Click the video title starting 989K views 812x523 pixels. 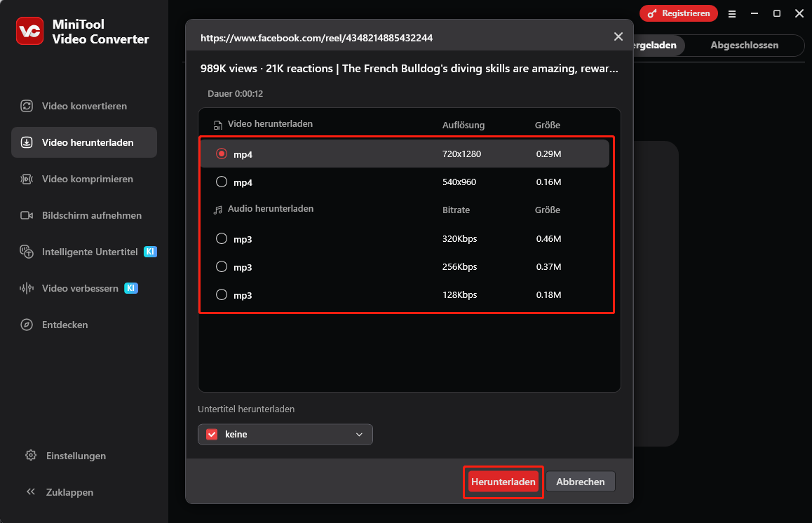tap(409, 68)
